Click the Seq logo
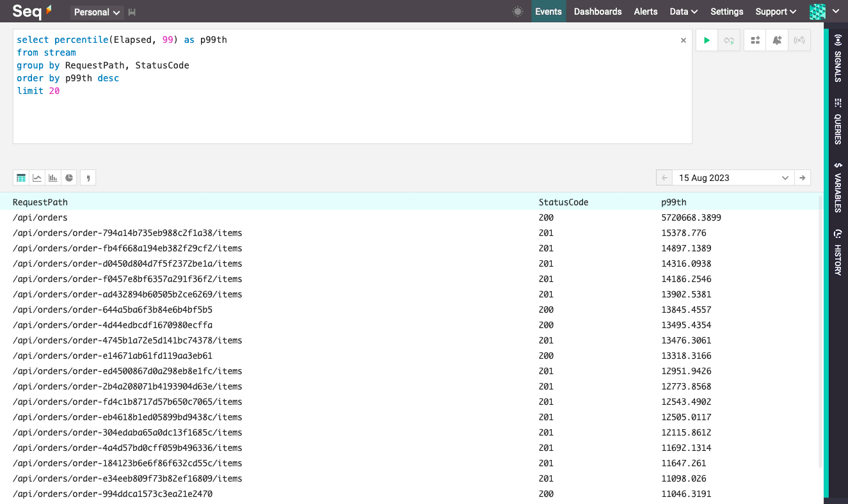 point(32,12)
